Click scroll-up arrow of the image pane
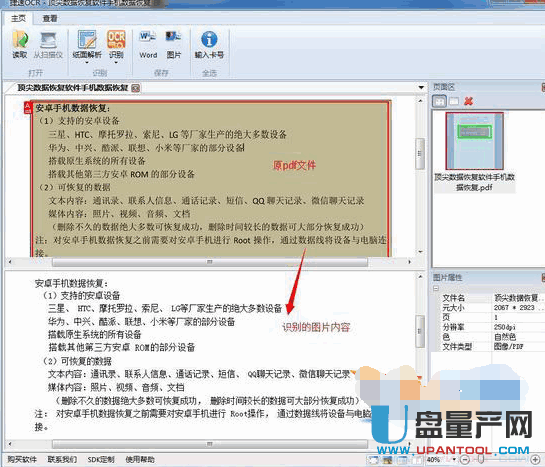The width and height of the screenshot is (545, 467). [421, 101]
